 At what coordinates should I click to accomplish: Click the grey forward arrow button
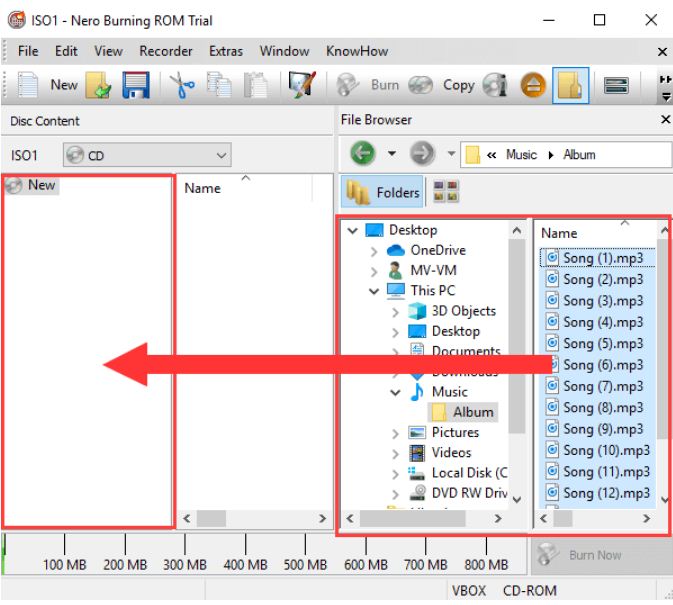tap(422, 154)
